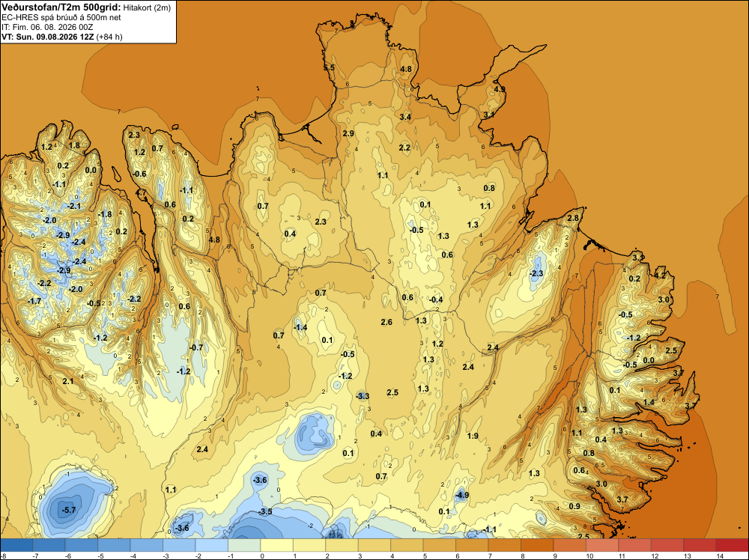Image resolution: width=749 pixels, height=560 pixels.
Task: Click the Veðurstofan/T2m 500grid title text
Action: [x=61, y=7]
